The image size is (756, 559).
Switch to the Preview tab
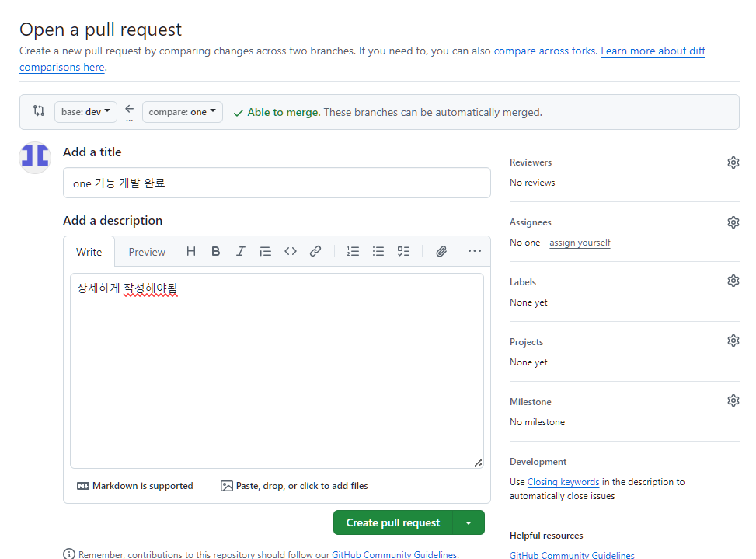[147, 252]
